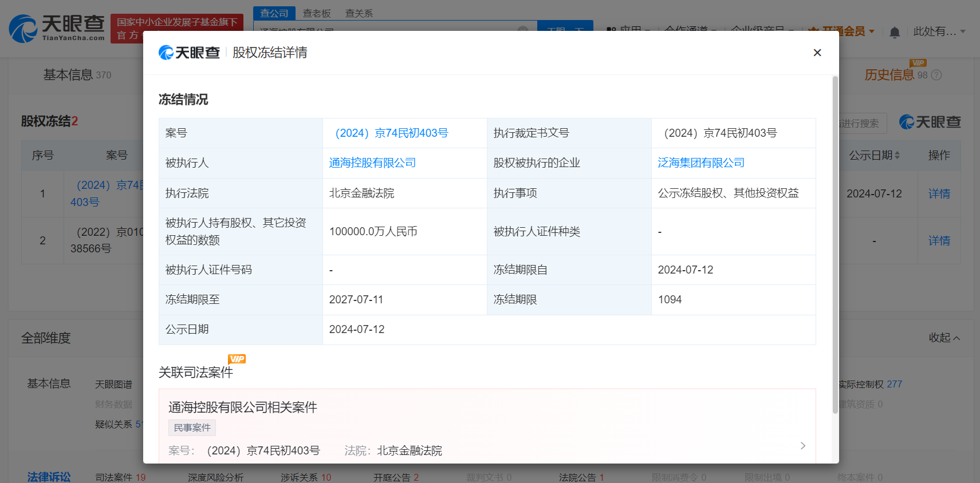The height and width of the screenshot is (483, 980).
Task: Open the 泛海集团有限公司 company link
Action: (701, 163)
